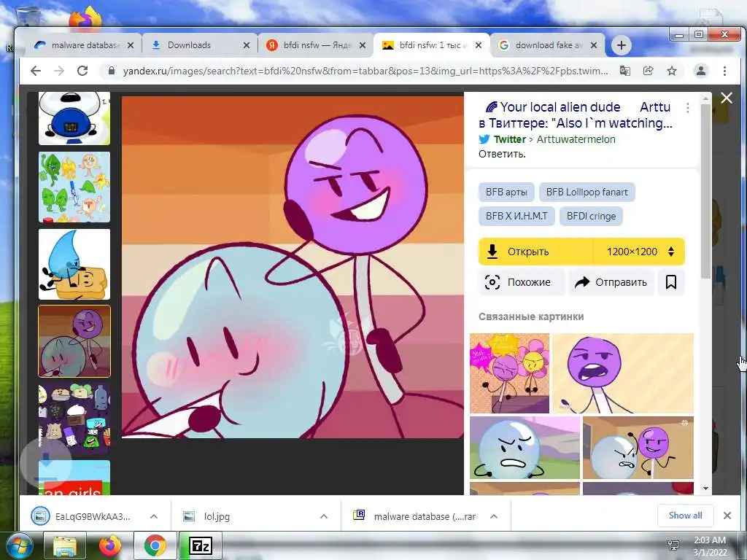Open related image with flower character
Screen dimensions: 747x560
tap(509, 373)
